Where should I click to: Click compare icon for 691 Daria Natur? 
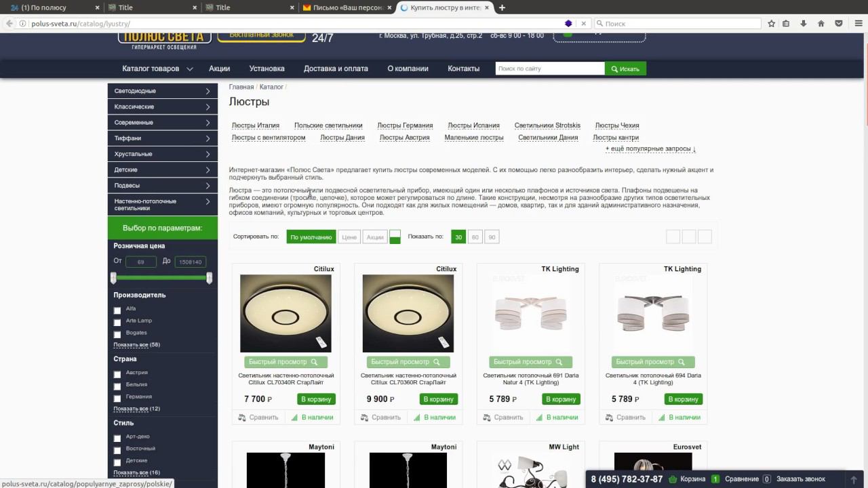[487, 418]
